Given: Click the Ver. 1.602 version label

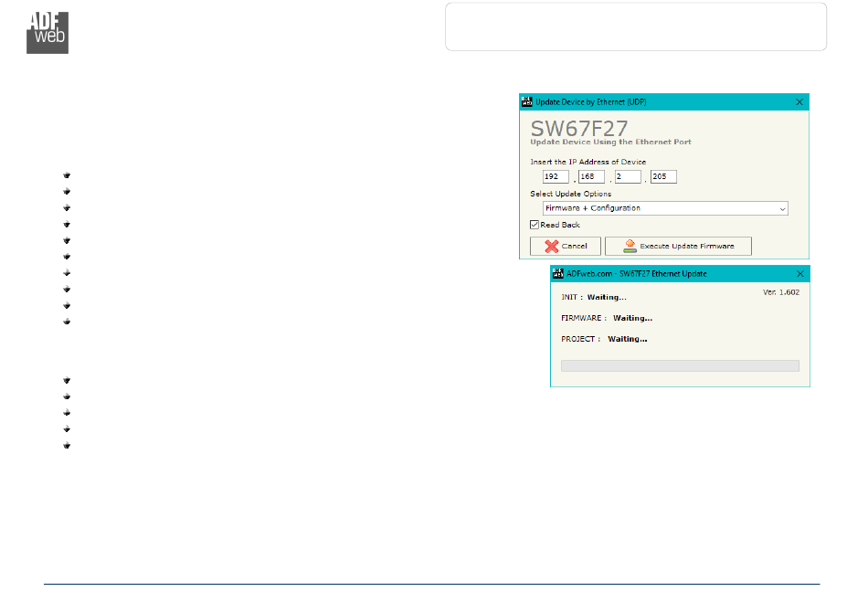Looking at the screenshot, I should (781, 292).
